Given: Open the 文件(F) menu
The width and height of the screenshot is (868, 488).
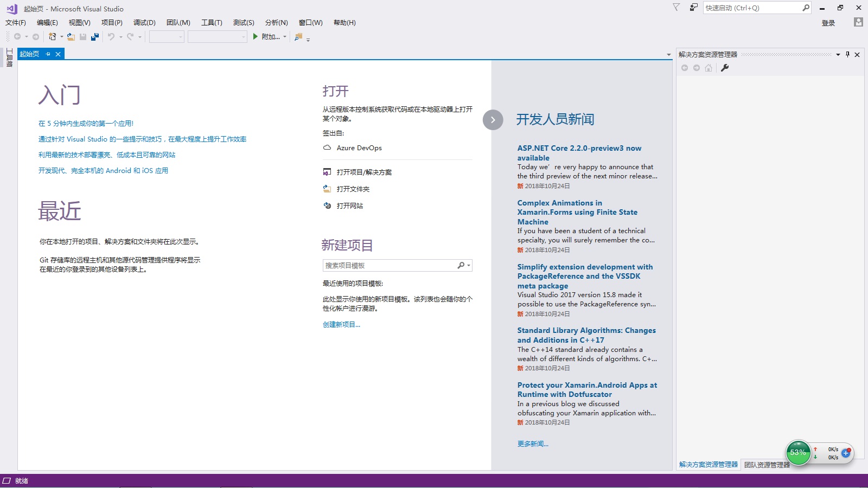Looking at the screenshot, I should pyautogui.click(x=16, y=22).
